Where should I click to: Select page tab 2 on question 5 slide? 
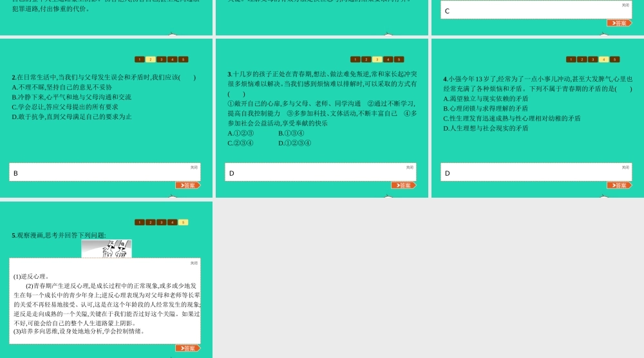coord(151,223)
